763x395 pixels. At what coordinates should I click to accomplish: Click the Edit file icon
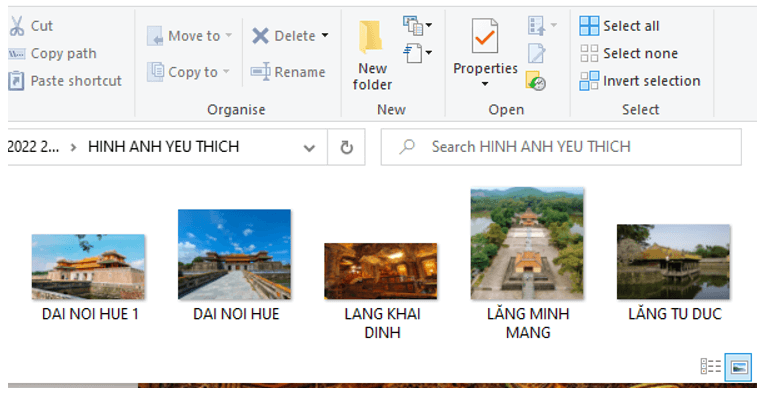(537, 53)
